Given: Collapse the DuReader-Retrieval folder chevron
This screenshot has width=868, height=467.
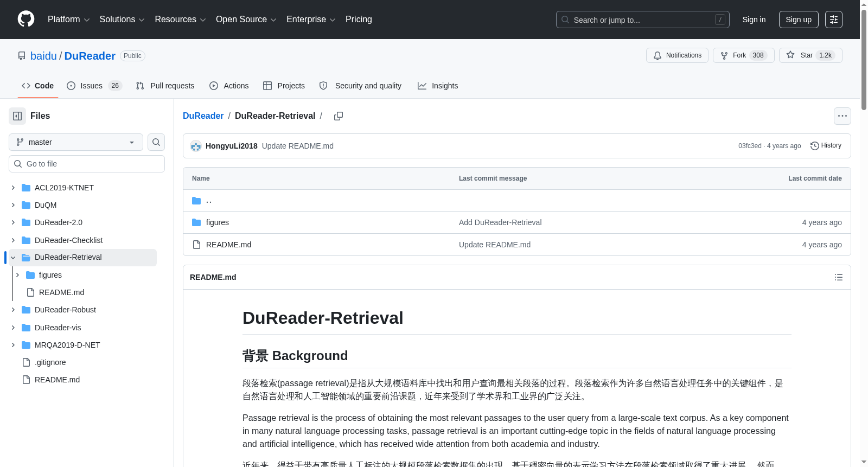Looking at the screenshot, I should (13, 258).
